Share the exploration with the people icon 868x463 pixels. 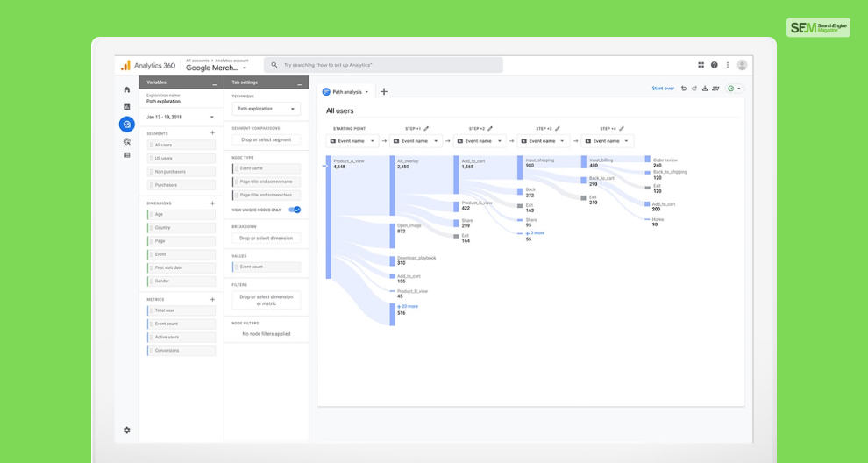coord(715,89)
